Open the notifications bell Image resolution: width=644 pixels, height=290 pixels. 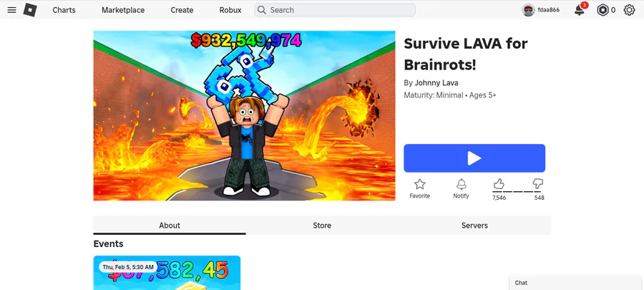click(580, 10)
